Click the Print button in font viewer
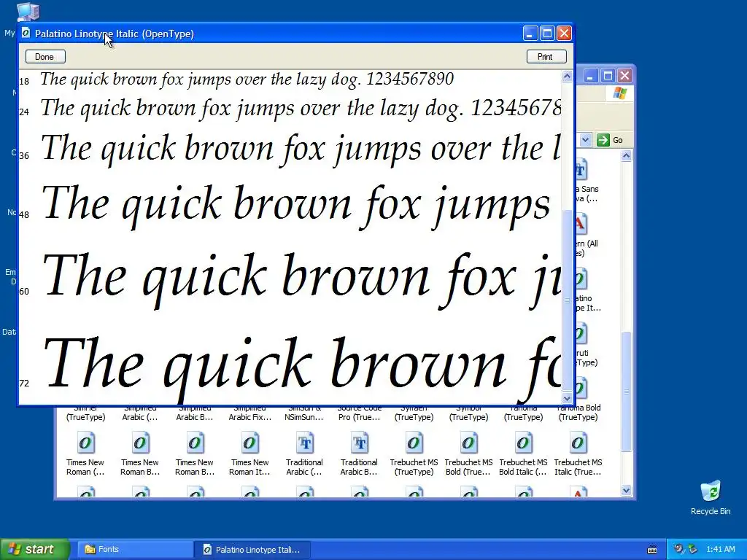747x560 pixels. pos(546,57)
